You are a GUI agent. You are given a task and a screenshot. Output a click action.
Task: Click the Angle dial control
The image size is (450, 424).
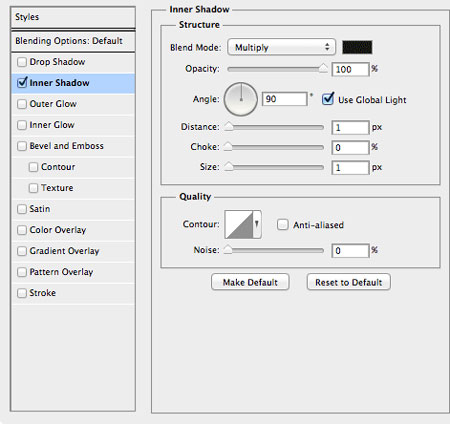(241, 99)
